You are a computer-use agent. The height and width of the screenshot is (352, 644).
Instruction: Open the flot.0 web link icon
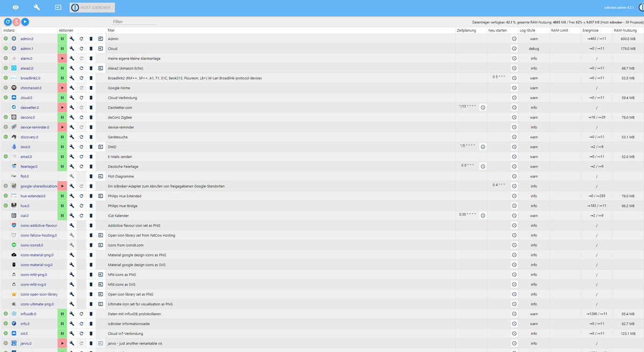pyautogui.click(x=101, y=176)
